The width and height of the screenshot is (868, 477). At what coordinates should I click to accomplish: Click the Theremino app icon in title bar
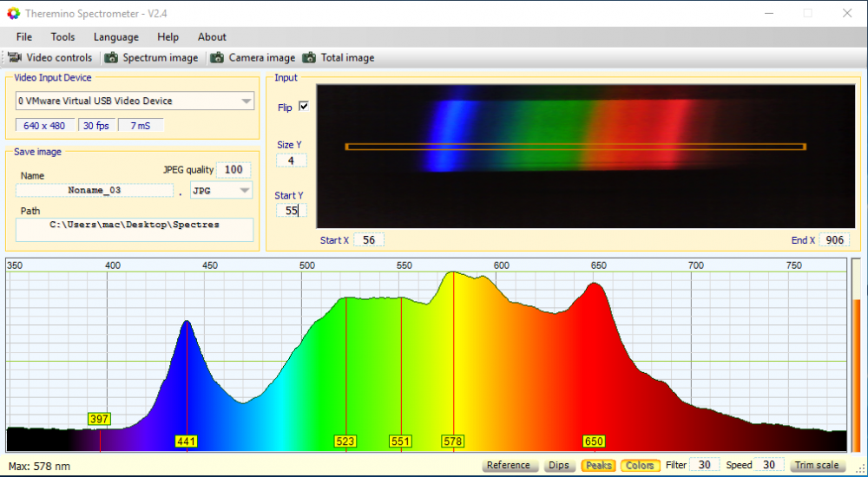tap(13, 13)
